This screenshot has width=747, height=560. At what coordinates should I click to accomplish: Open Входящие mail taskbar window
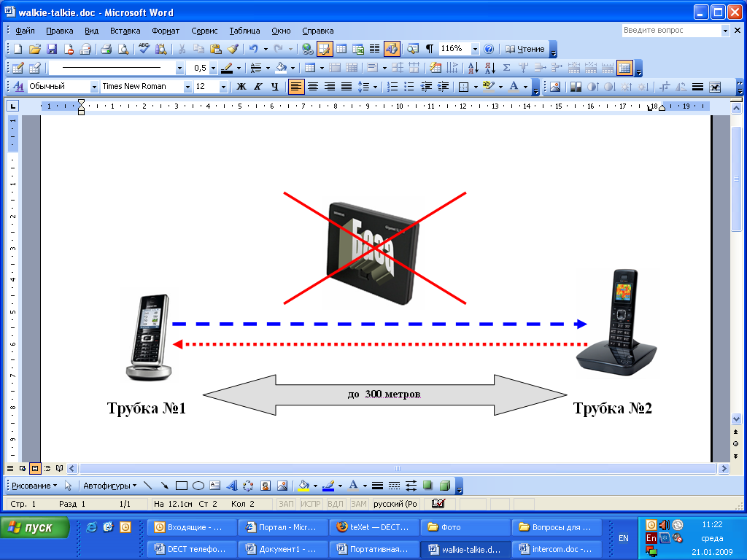tap(190, 527)
